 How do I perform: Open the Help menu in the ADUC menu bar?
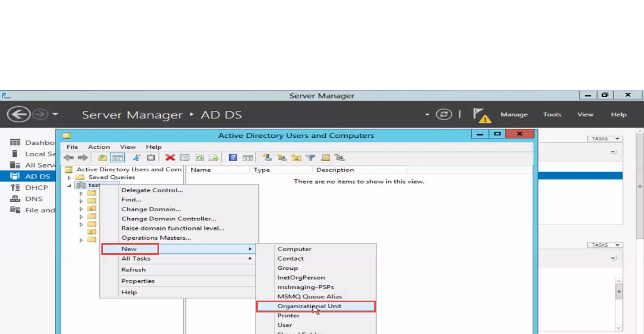[x=154, y=147]
